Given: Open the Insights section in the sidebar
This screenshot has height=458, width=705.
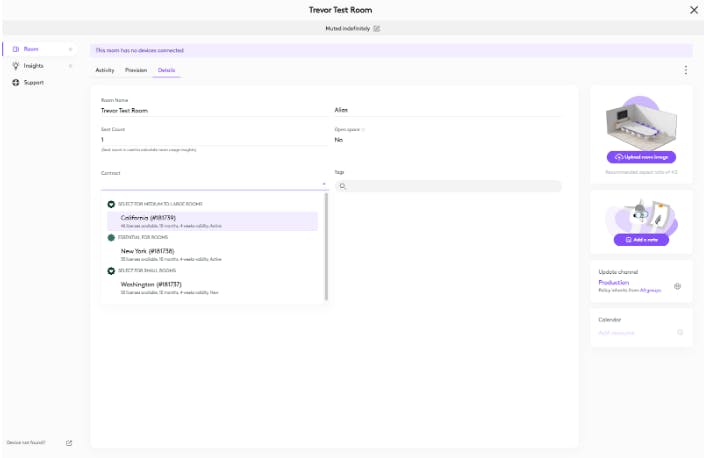Looking at the screenshot, I should [34, 66].
